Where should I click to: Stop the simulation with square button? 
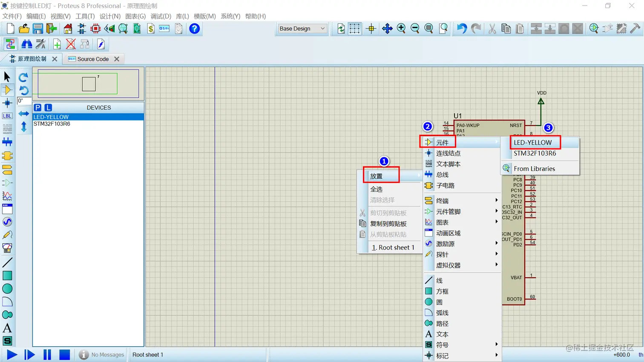(x=65, y=354)
